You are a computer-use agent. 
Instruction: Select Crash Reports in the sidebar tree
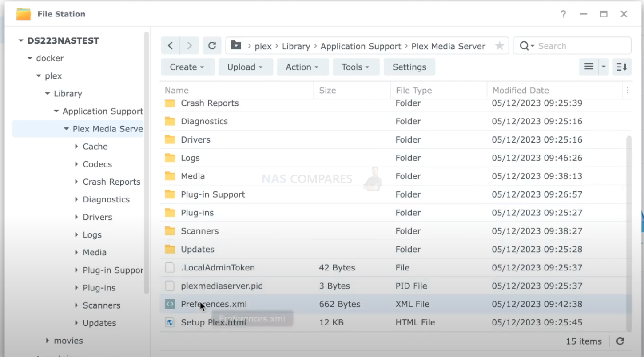(x=111, y=182)
